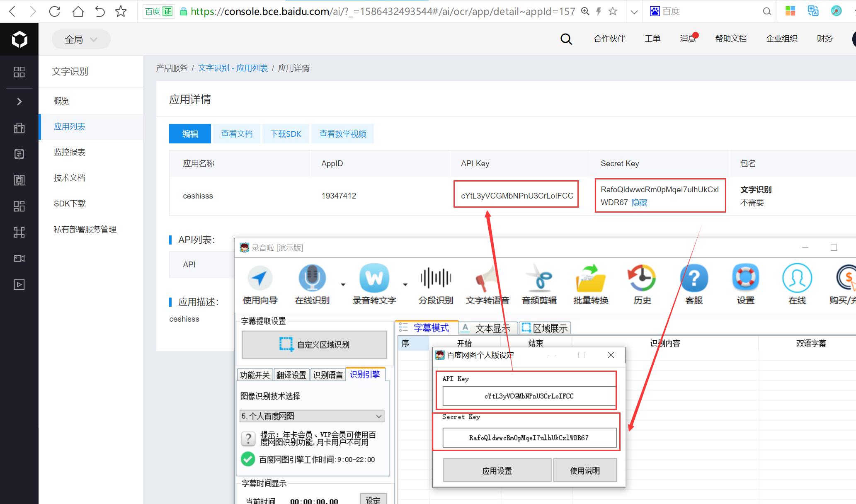Open 消息 notifications

point(688,39)
